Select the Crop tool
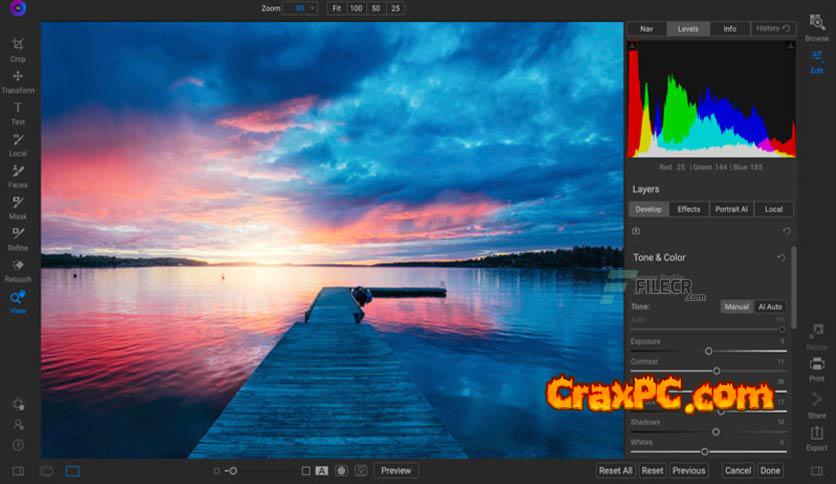This screenshot has width=836, height=484. click(x=18, y=45)
